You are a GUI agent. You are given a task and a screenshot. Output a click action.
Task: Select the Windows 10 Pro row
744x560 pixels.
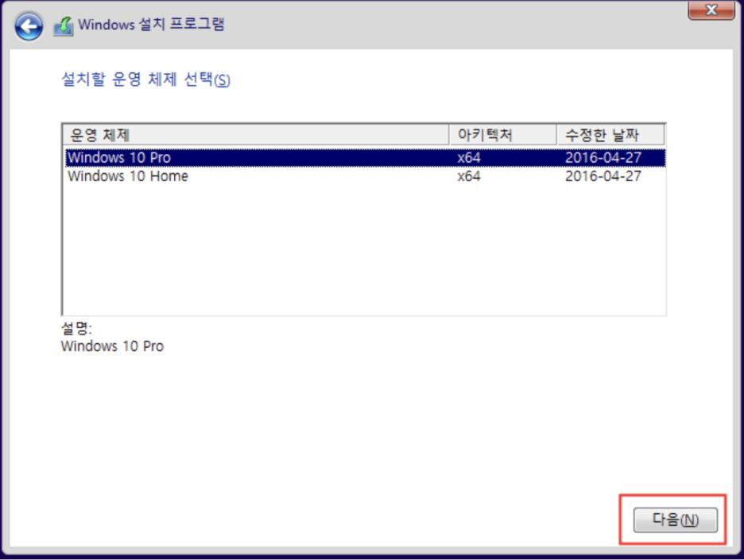tap(365, 157)
